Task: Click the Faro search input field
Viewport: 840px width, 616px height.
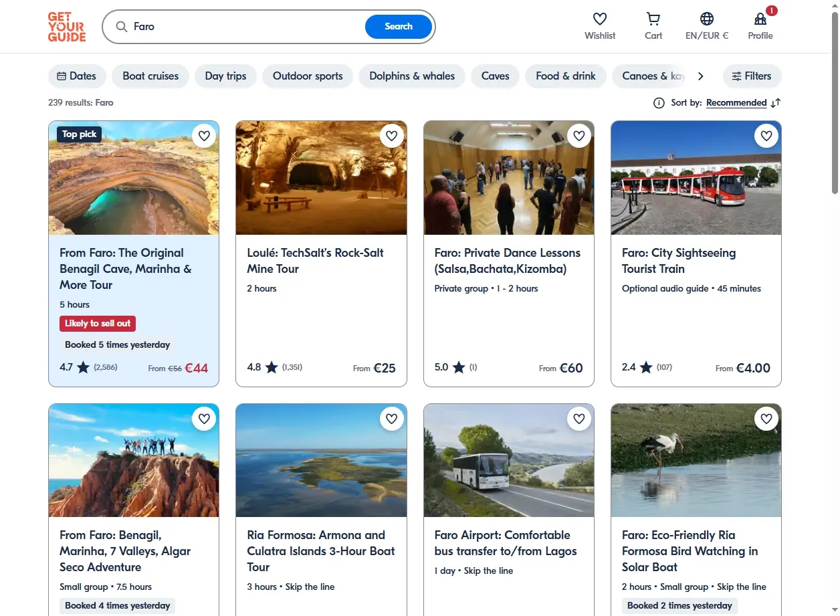Action: point(247,27)
